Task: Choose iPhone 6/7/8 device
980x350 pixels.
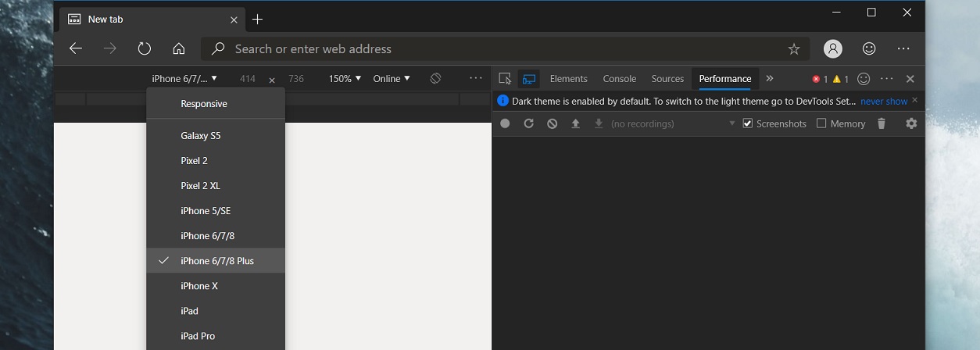Action: pyautogui.click(x=216, y=235)
